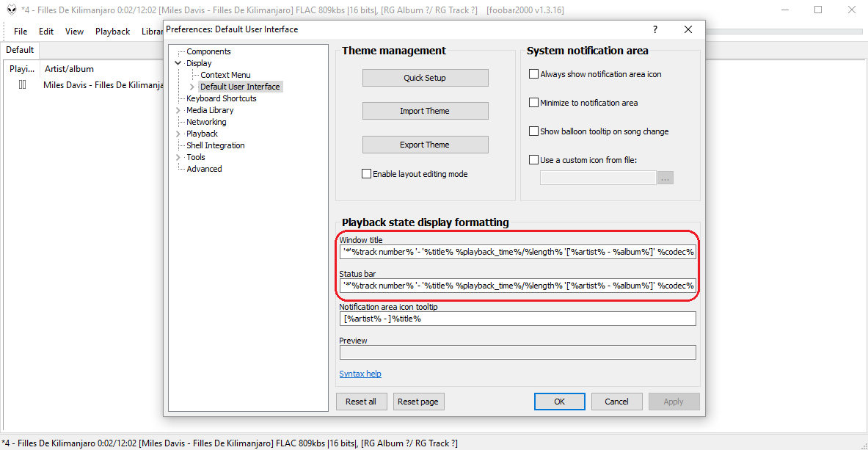Enable Always show notification area icon
Image resolution: width=868 pixels, height=450 pixels.
click(534, 74)
